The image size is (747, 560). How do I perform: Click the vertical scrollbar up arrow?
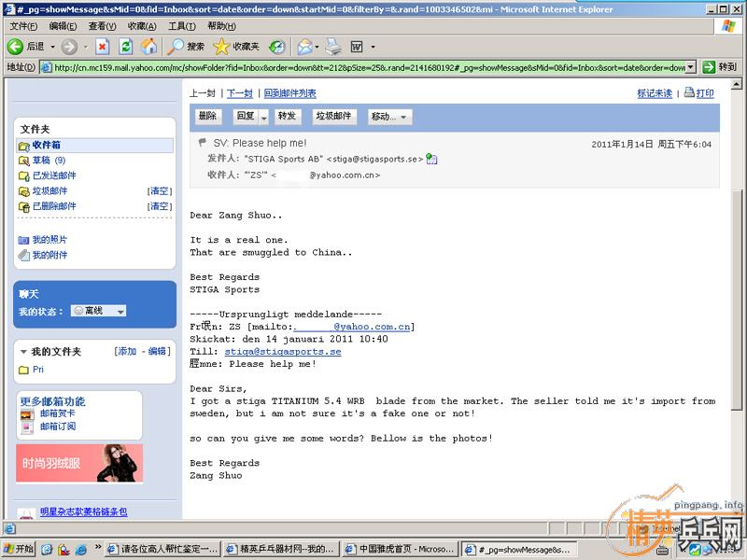[737, 84]
